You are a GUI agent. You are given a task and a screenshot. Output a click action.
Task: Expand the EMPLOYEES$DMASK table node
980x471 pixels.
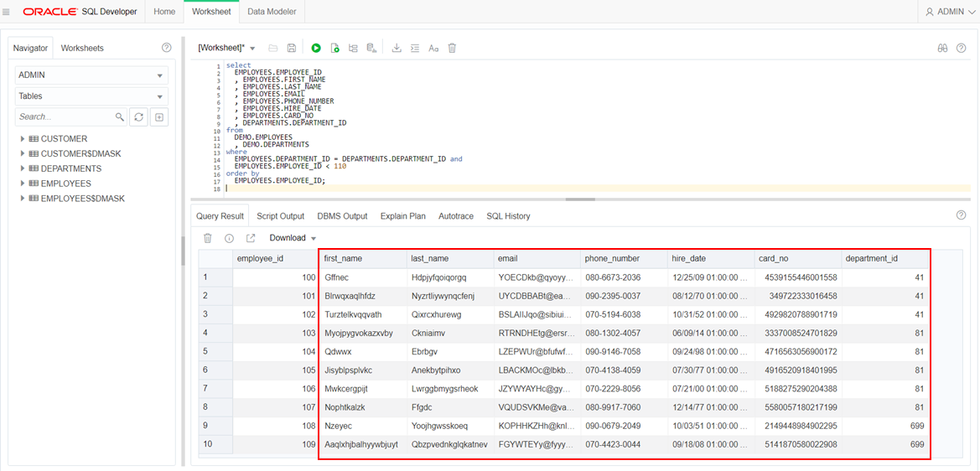coord(23,199)
